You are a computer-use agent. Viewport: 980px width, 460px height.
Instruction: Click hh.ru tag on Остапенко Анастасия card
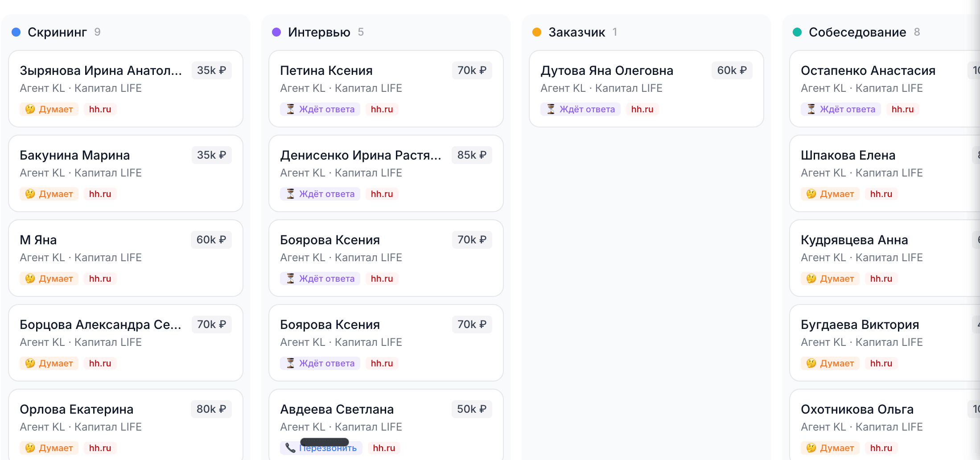click(x=903, y=109)
